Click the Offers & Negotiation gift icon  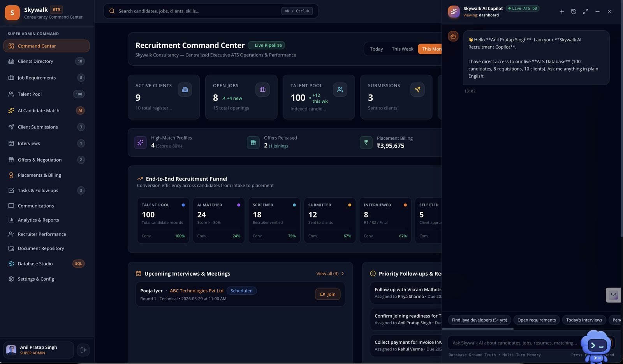[x=11, y=160]
